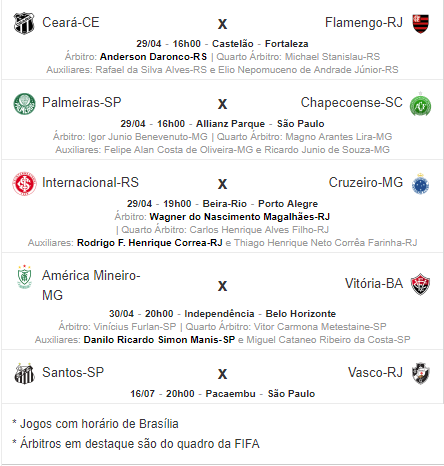Click the Vasco-RJ team name

(x=375, y=372)
